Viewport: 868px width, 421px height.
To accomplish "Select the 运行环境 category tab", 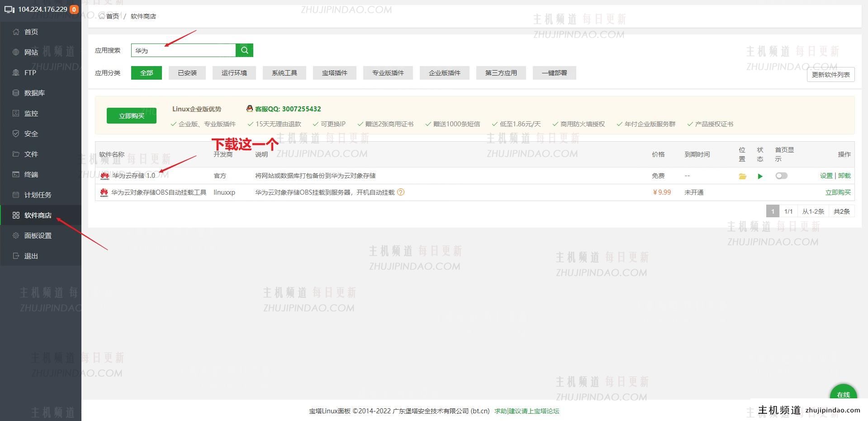I will click(x=234, y=73).
